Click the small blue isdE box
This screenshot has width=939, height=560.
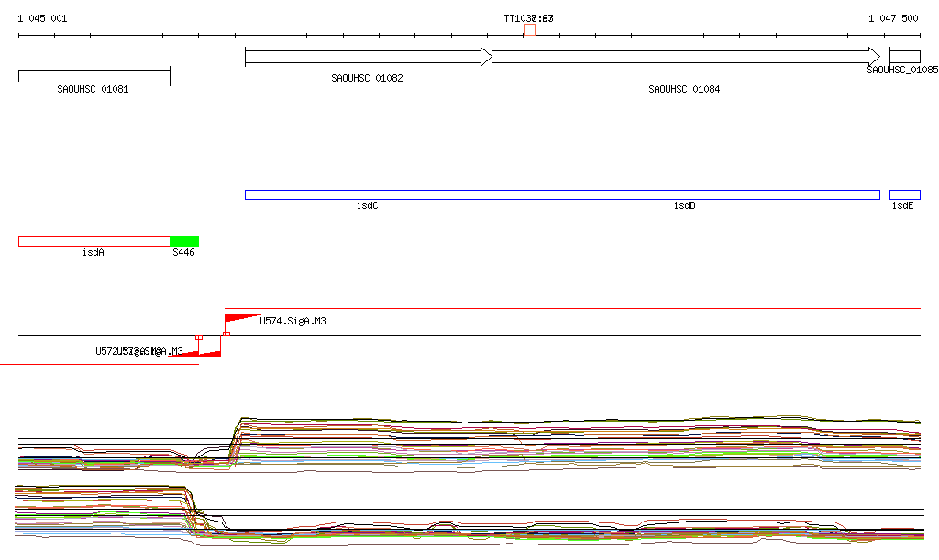pyautogui.click(x=904, y=194)
